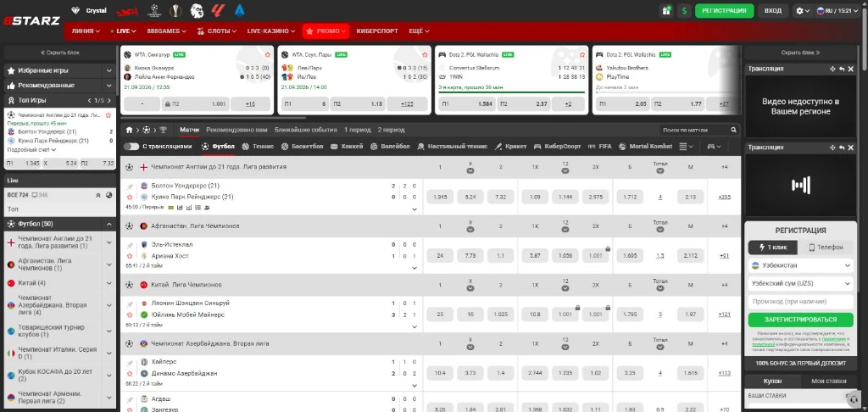This screenshot has width=868, height=412.
Task: Open the PROMO menu
Action: pyautogui.click(x=326, y=31)
